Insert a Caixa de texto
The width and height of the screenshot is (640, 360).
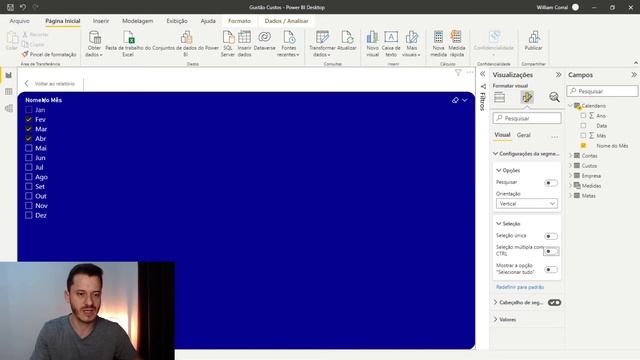(391, 43)
